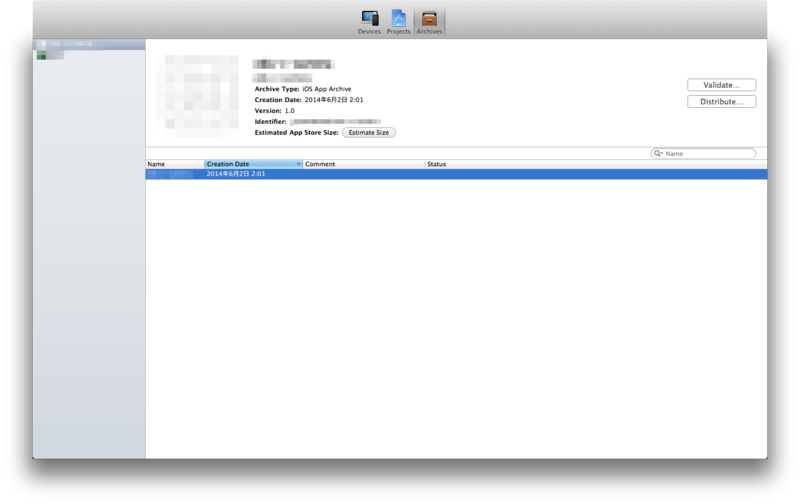Sort by the Name column header
The height and width of the screenshot is (504, 800).
point(175,164)
